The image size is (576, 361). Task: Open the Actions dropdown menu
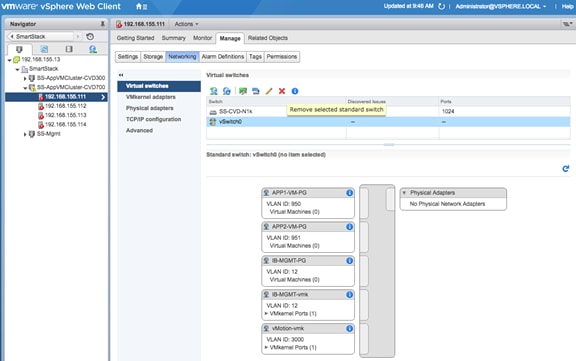pos(186,24)
